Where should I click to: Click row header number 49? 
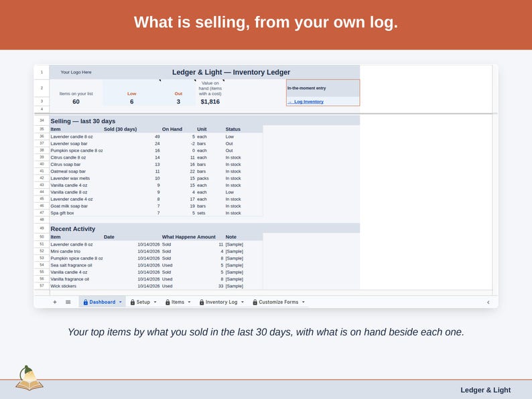pos(42,228)
